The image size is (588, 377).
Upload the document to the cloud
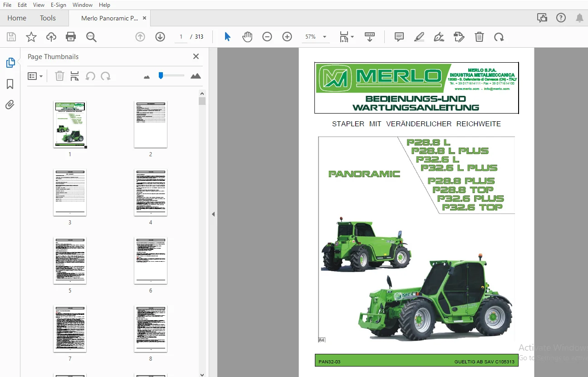(51, 37)
